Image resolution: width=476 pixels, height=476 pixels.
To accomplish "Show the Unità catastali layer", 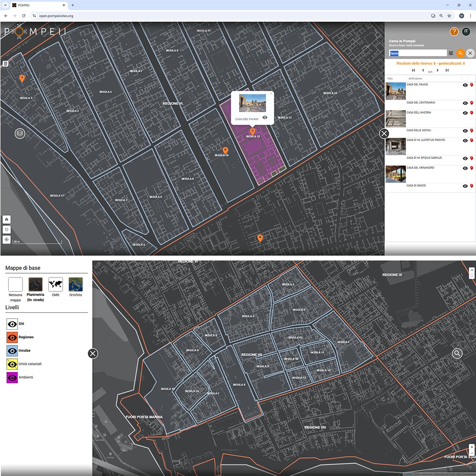I will [12, 364].
